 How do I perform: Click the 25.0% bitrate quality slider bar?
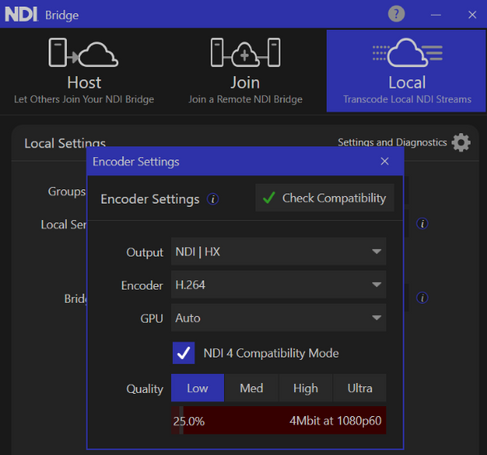pyautogui.click(x=278, y=420)
